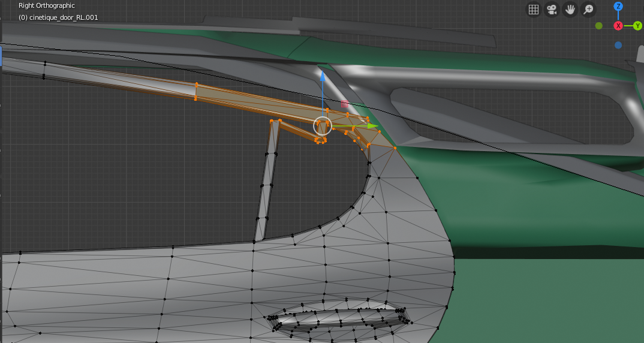Snap view to the Y axis gizmo
This screenshot has height=343, width=644.
tap(638, 26)
